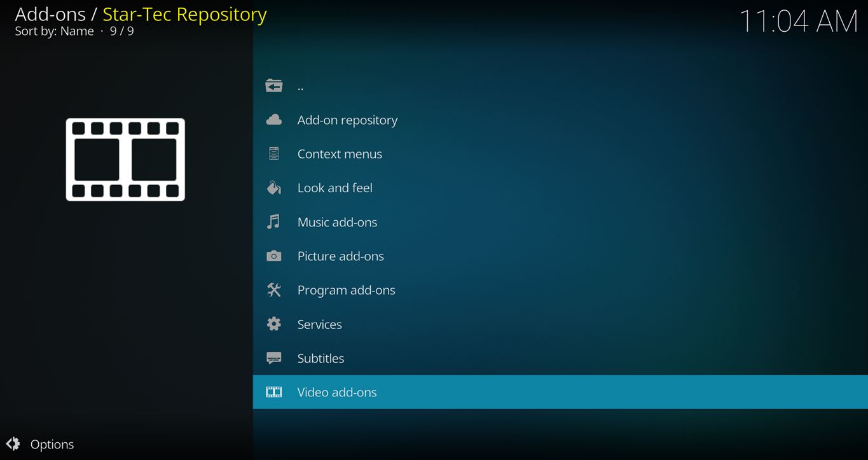This screenshot has width=868, height=460.
Task: Click the tools icon for Program add-ons
Action: click(x=274, y=290)
